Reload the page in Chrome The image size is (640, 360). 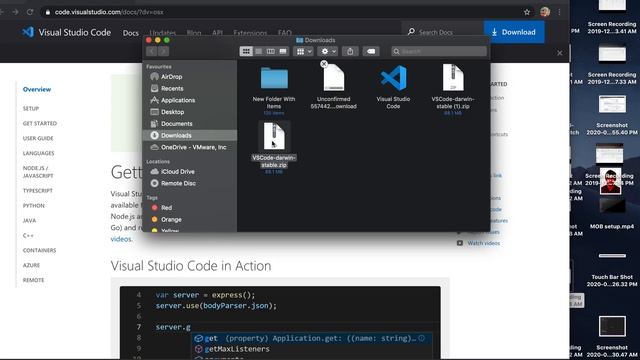click(x=30, y=12)
